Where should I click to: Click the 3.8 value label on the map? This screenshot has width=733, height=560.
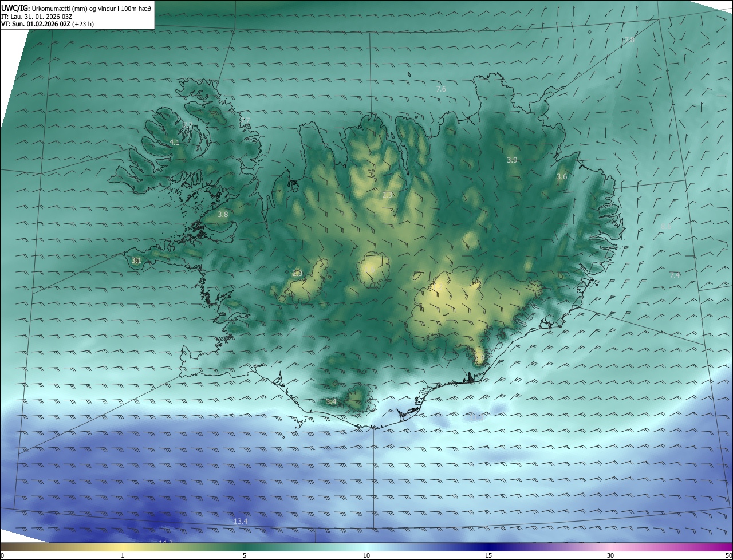click(223, 214)
